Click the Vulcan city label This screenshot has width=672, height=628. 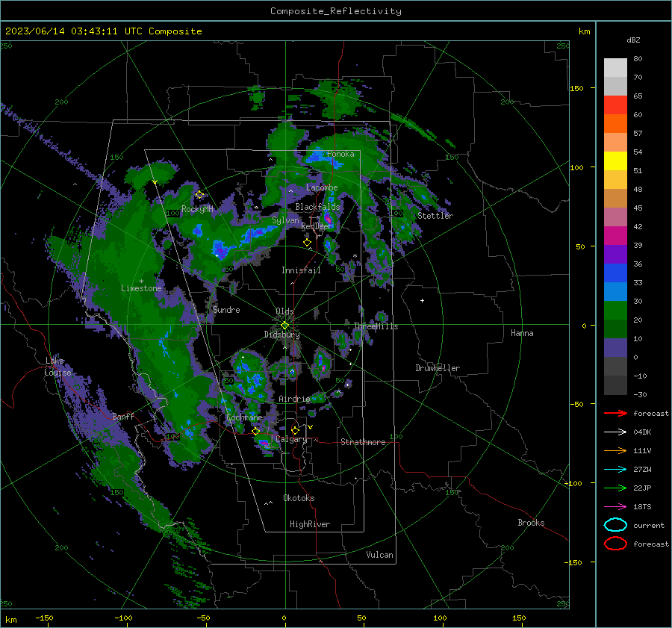click(x=379, y=555)
